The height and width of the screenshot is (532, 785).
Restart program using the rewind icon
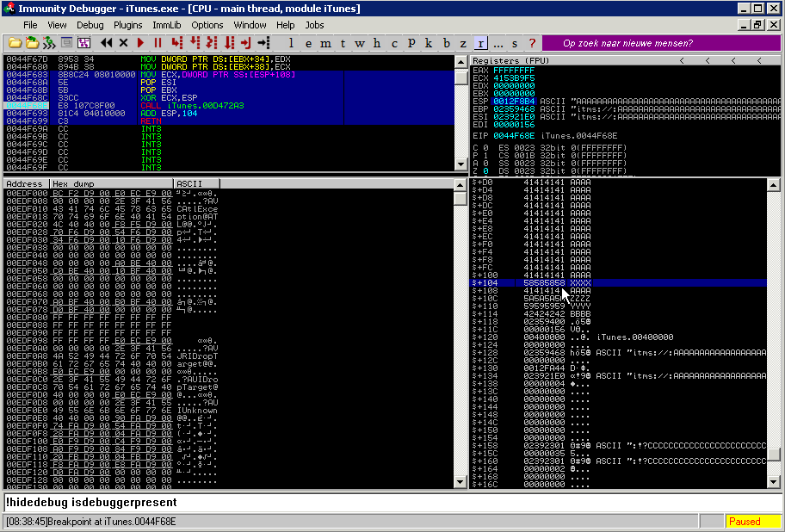coord(107,43)
